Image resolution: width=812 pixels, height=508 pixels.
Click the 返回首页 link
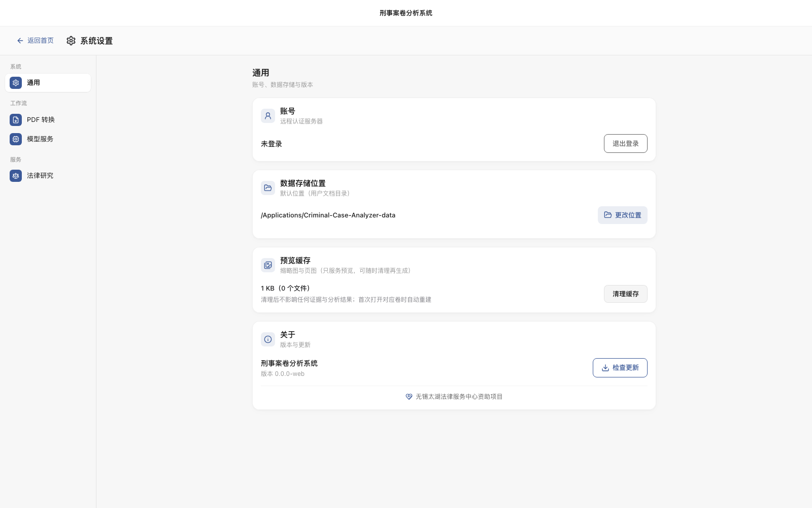[x=35, y=41]
